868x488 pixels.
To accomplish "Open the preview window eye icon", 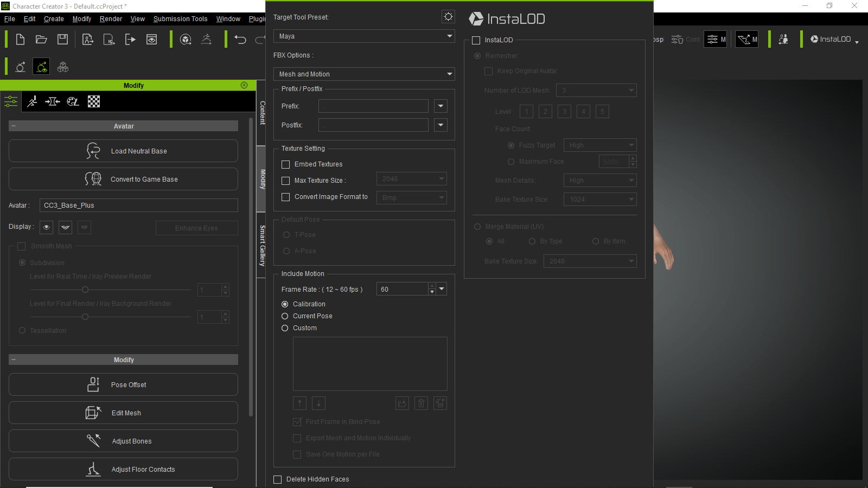I will pyautogui.click(x=151, y=40).
